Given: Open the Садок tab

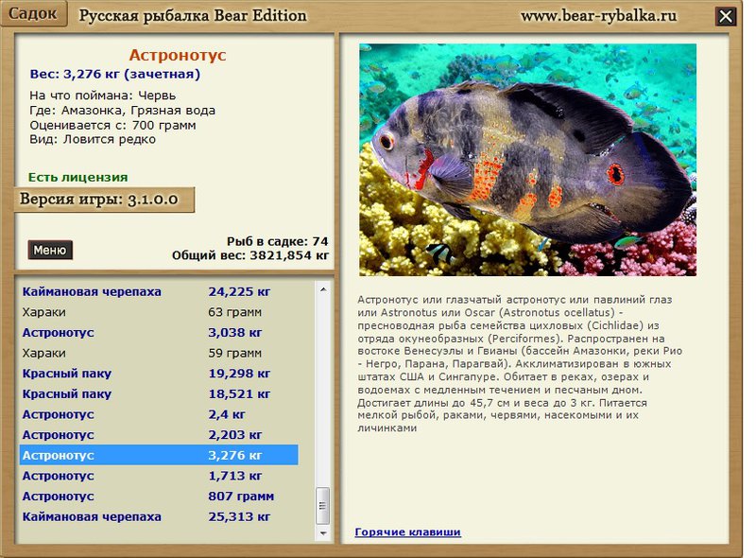Looking at the screenshot, I should pos(33,14).
